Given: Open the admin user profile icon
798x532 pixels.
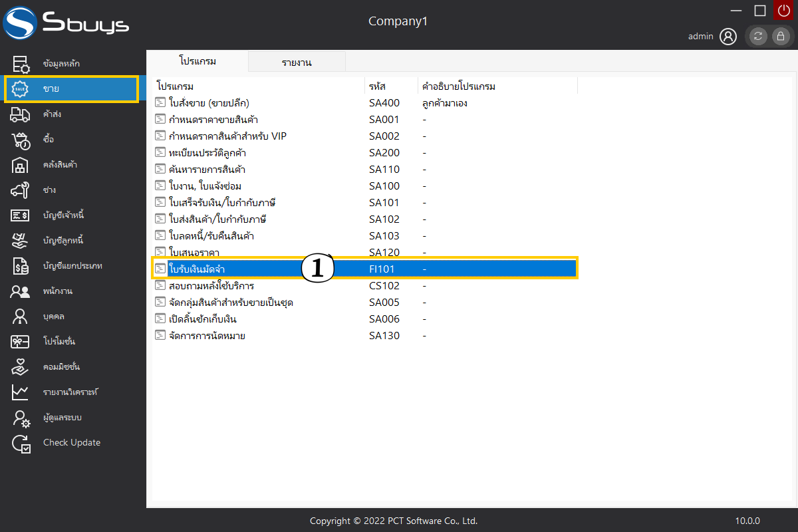Looking at the screenshot, I should point(728,37).
